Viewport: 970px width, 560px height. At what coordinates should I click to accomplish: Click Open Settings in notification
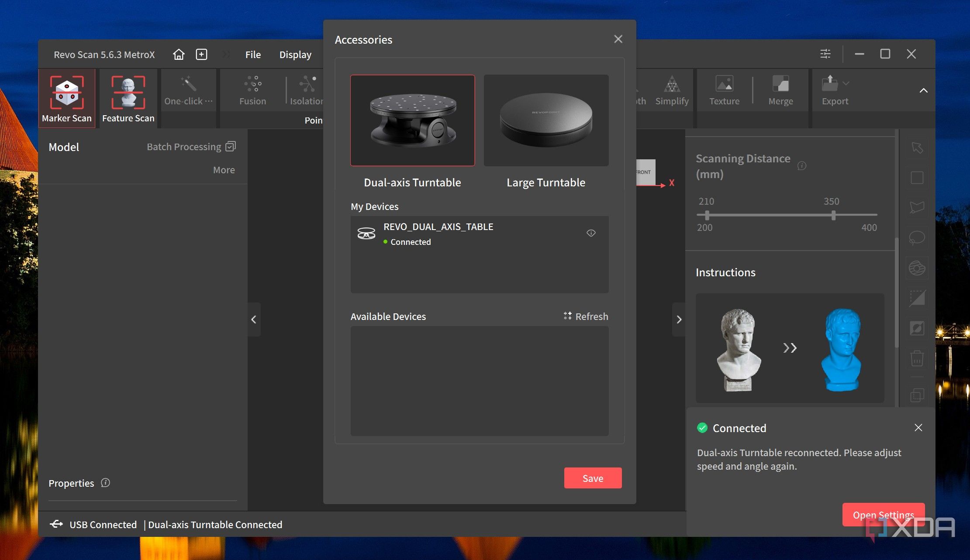[883, 515]
